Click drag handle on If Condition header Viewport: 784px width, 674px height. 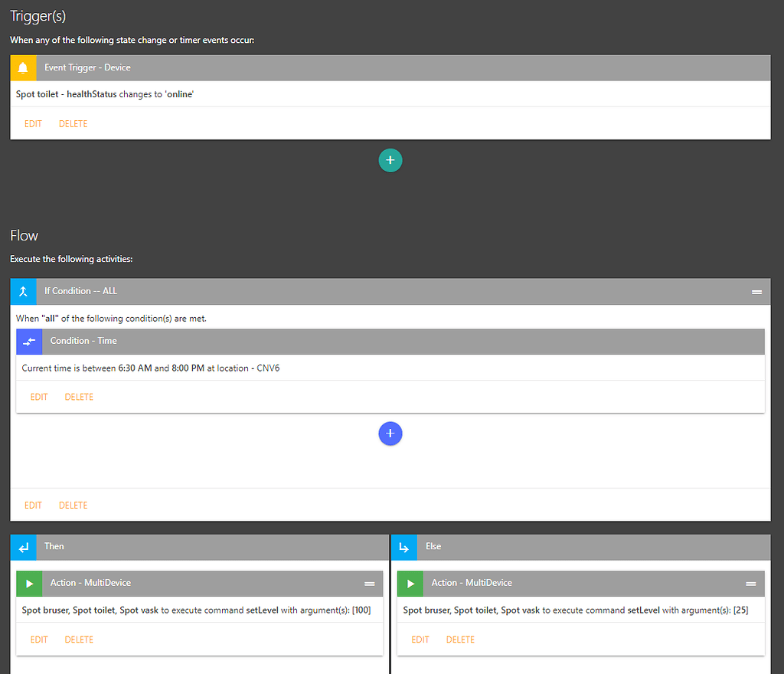click(756, 291)
